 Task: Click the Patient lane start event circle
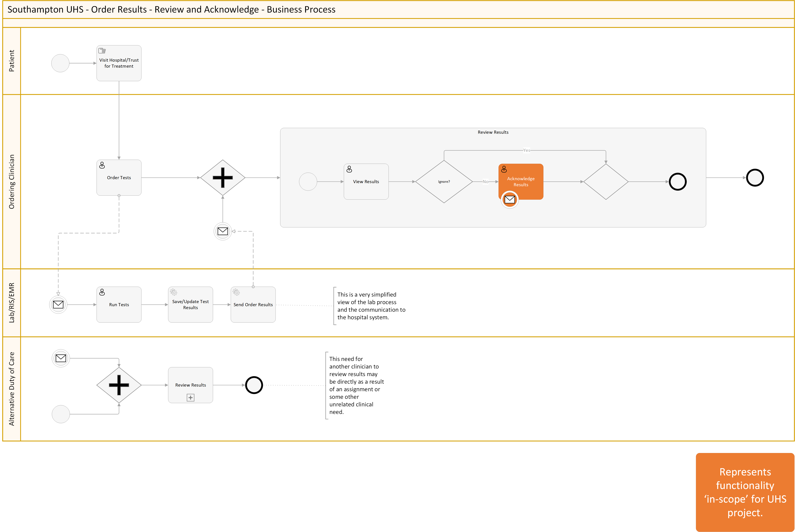(x=60, y=63)
